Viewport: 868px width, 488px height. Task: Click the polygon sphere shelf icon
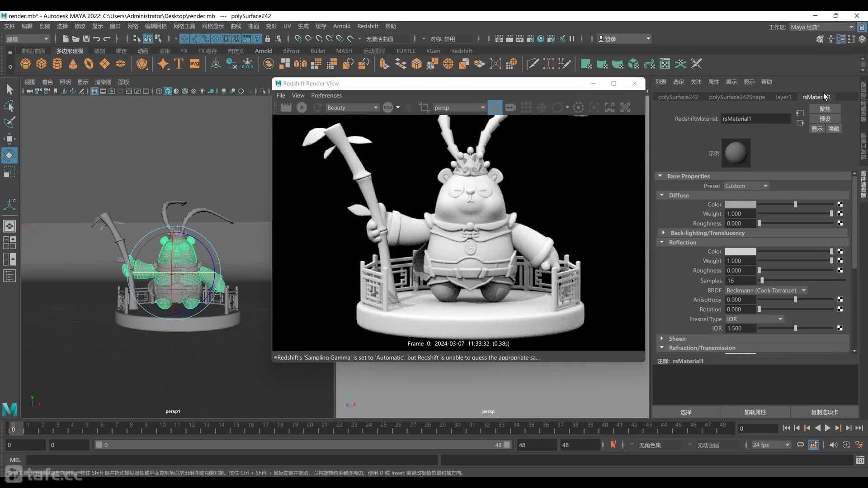pyautogui.click(x=25, y=64)
